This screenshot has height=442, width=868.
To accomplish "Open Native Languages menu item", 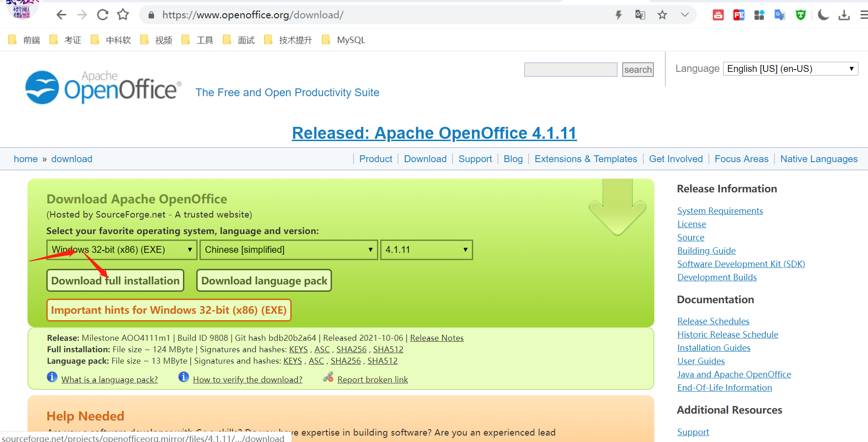I will pyautogui.click(x=819, y=159).
